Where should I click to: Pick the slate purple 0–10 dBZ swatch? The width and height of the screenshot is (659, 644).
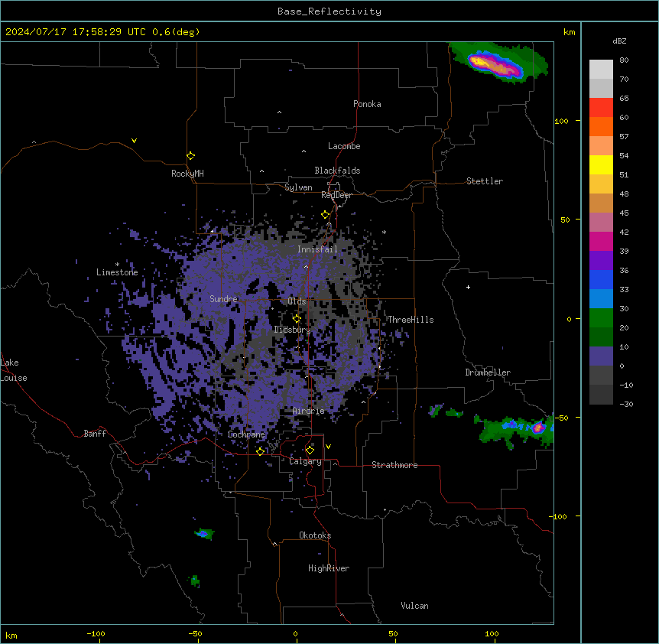click(x=601, y=356)
